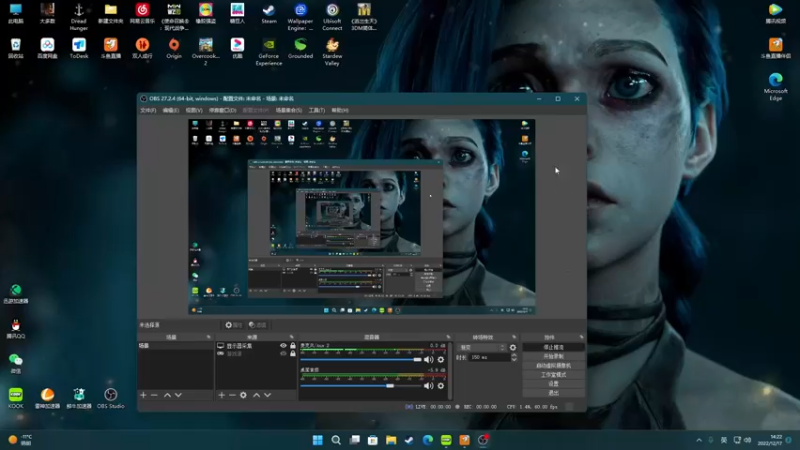This screenshot has width=800, height=450.
Task: Move the source up in Sources panel
Action: 256,395
